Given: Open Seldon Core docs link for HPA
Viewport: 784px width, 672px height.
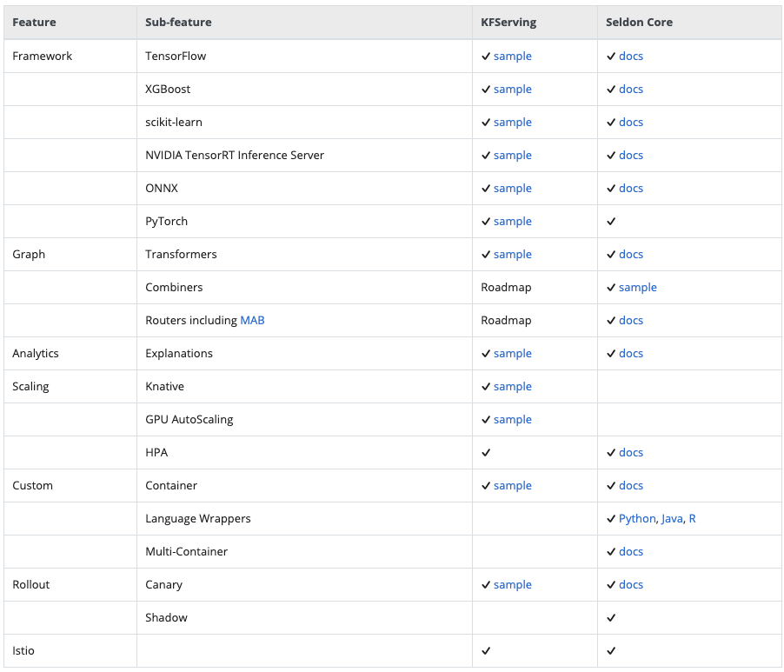Looking at the screenshot, I should click(x=631, y=452).
